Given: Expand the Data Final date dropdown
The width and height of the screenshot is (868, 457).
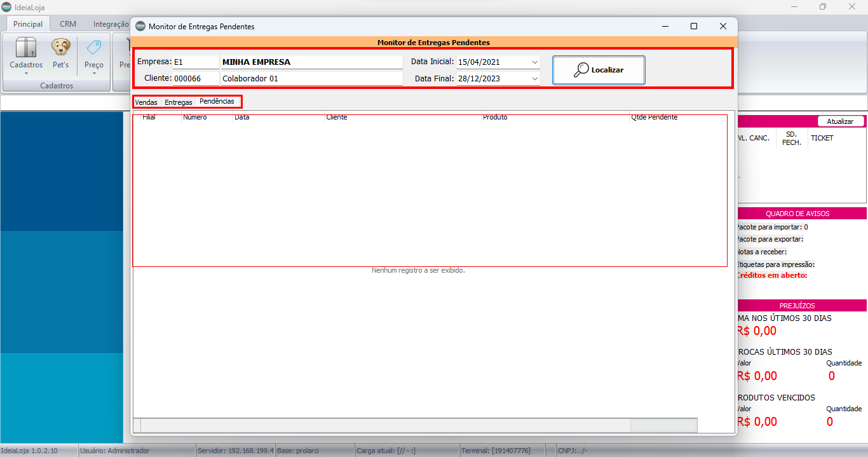Looking at the screenshot, I should (534, 79).
